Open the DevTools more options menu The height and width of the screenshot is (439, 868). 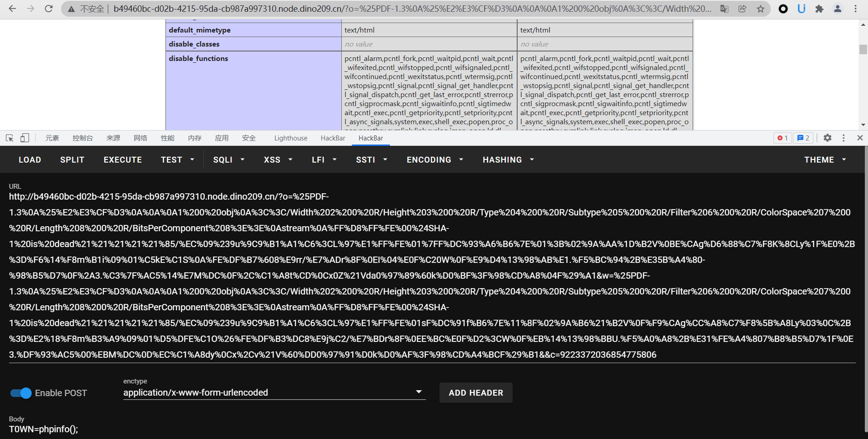coord(844,138)
